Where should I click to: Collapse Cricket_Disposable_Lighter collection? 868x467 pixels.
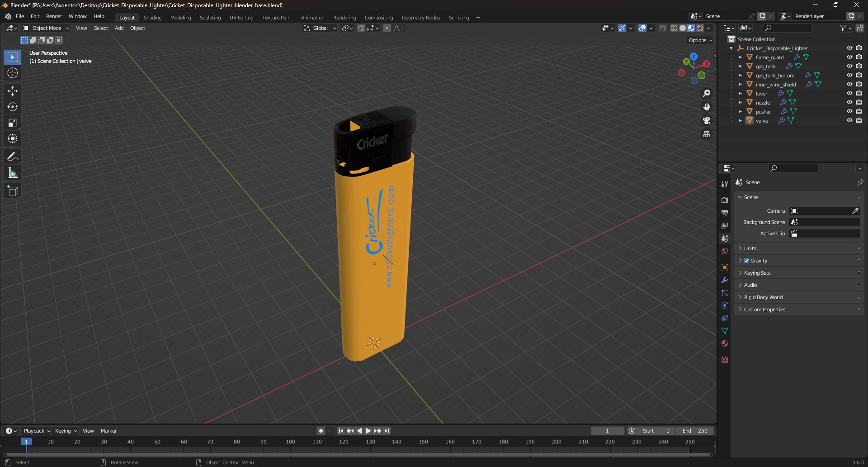pos(731,48)
